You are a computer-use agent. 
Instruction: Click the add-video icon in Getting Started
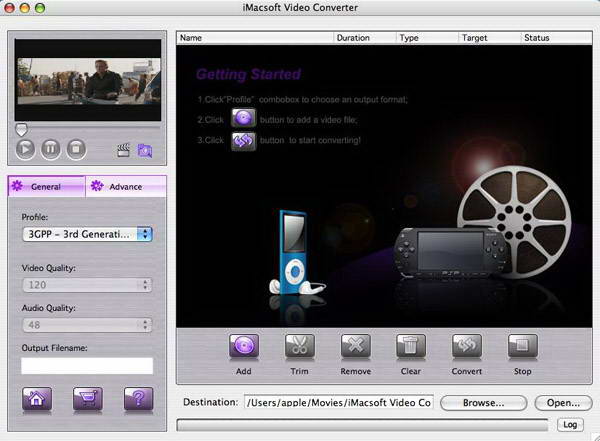tap(243, 118)
